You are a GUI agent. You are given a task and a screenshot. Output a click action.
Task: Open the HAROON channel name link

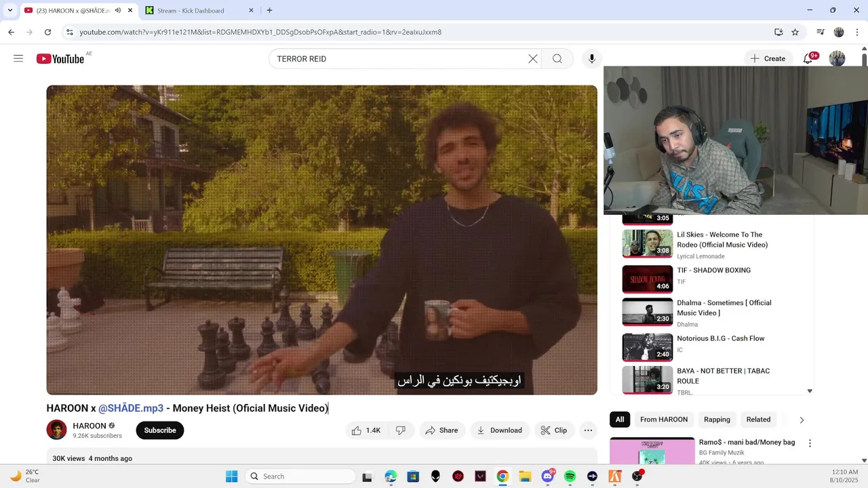coord(90,426)
